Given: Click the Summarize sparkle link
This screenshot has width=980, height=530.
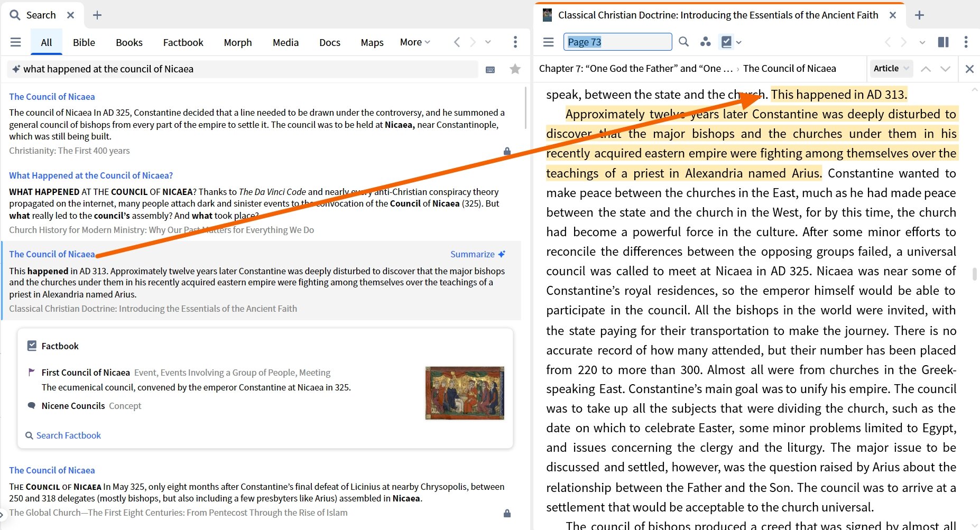Looking at the screenshot, I should click(478, 254).
